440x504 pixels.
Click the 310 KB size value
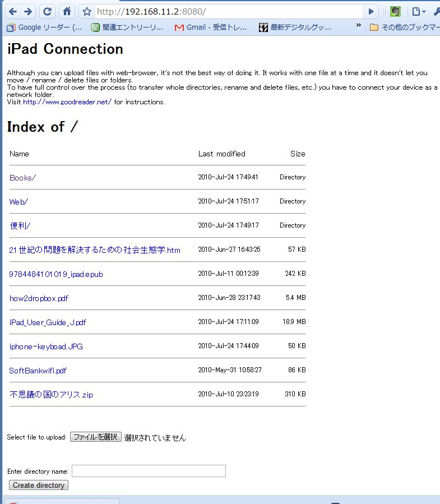tap(295, 394)
